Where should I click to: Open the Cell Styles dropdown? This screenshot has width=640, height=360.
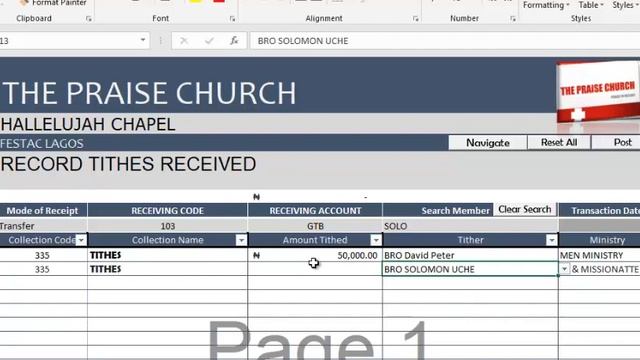[x=625, y=5]
